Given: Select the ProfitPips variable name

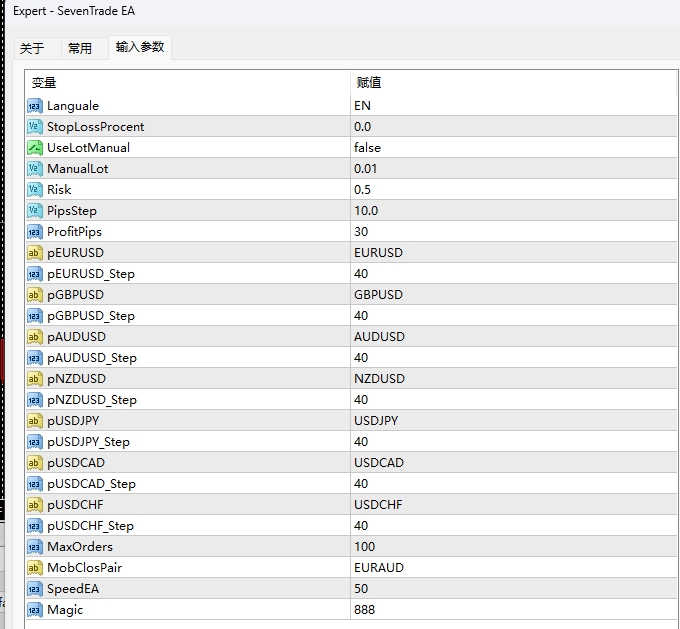Looking at the screenshot, I should pos(74,232).
